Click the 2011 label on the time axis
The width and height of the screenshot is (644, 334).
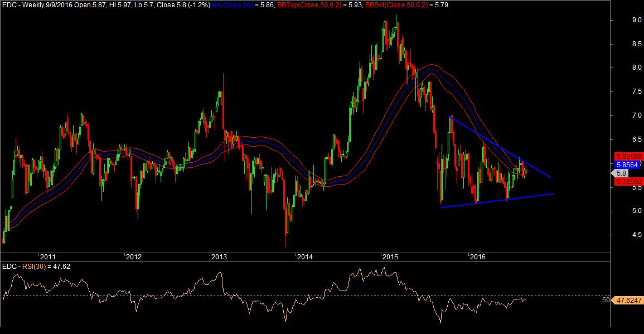(x=47, y=257)
